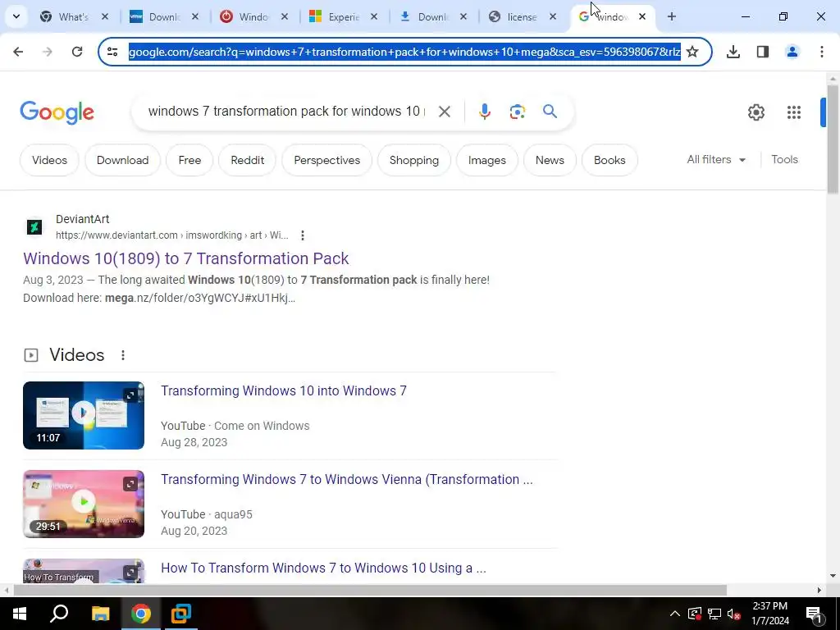Open a new browser tab
Image resolution: width=840 pixels, height=630 pixels.
click(672, 16)
